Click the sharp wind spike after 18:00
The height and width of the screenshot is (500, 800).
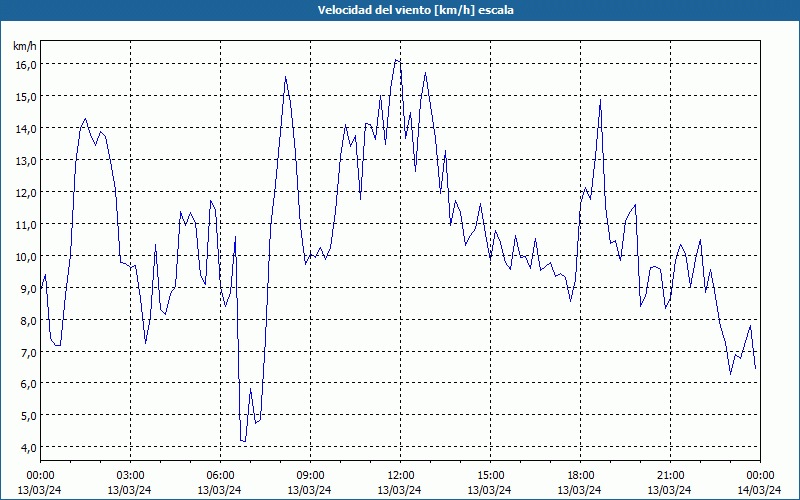tap(601, 100)
